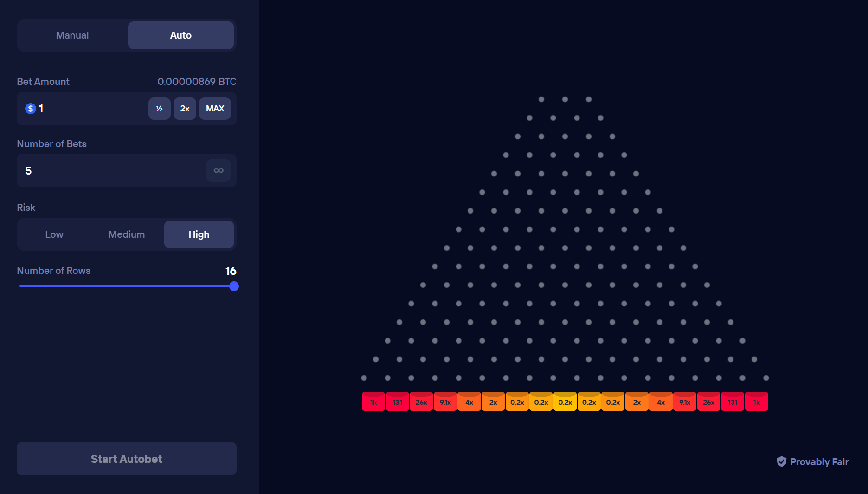This screenshot has height=494, width=868.
Task: Click the Number of Rows slider handle
Action: coord(234,286)
